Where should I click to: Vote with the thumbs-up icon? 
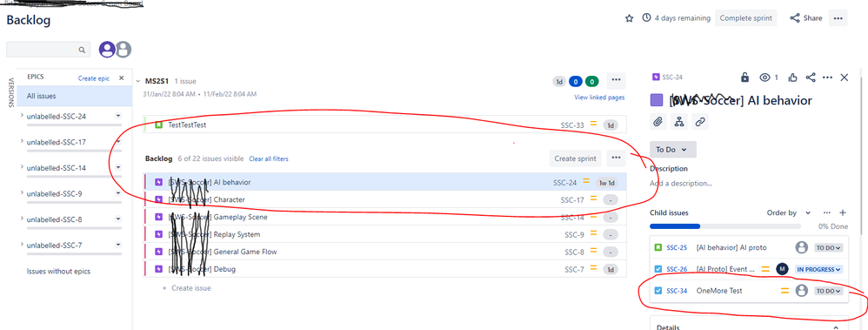(x=793, y=77)
